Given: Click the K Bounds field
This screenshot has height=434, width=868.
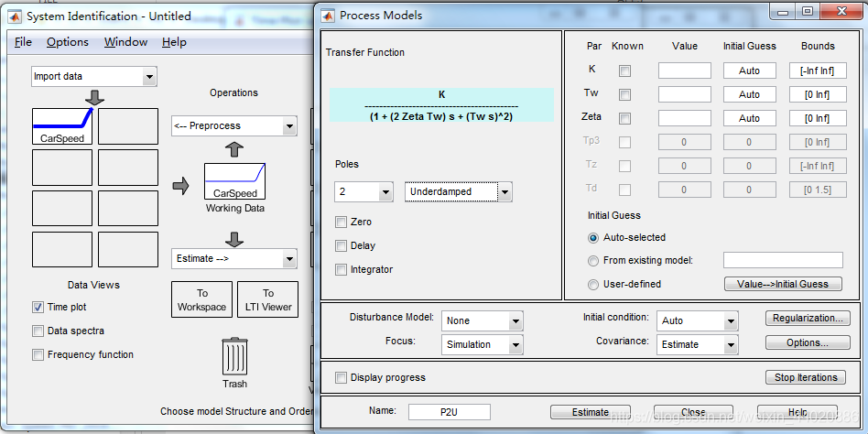Looking at the screenshot, I should click(x=819, y=71).
